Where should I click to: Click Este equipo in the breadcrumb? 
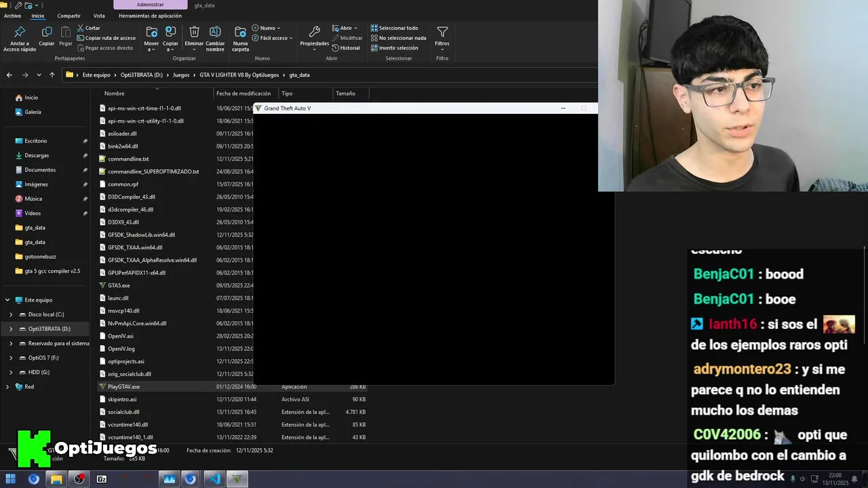pyautogui.click(x=96, y=75)
